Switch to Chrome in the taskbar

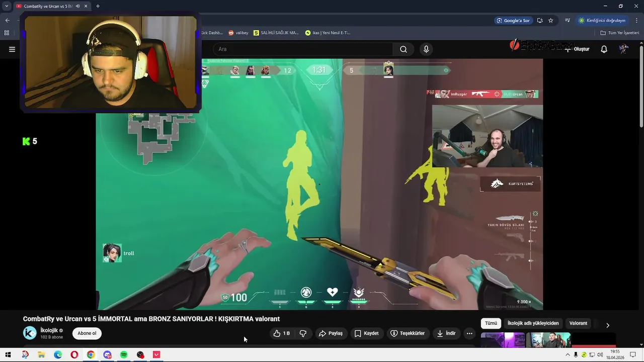[91, 355]
